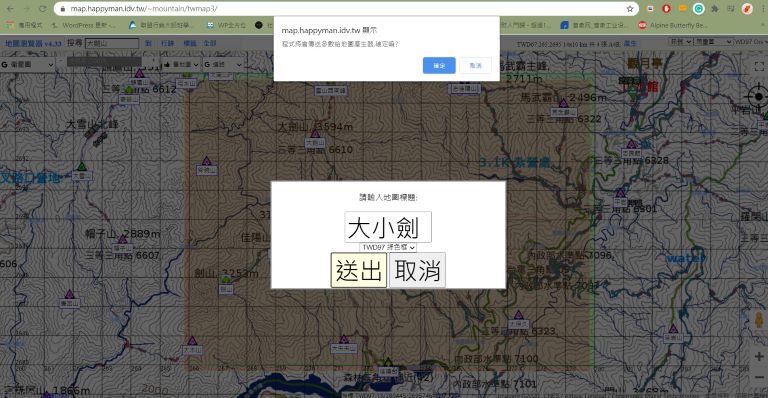768x398 pixels.
Task: Submit the map title with 送出 button
Action: [x=359, y=270]
